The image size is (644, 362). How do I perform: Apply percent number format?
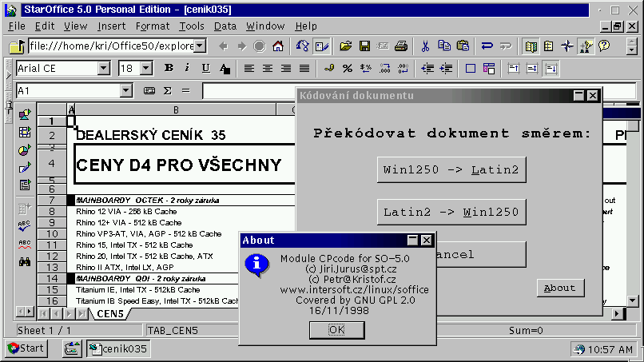348,68
